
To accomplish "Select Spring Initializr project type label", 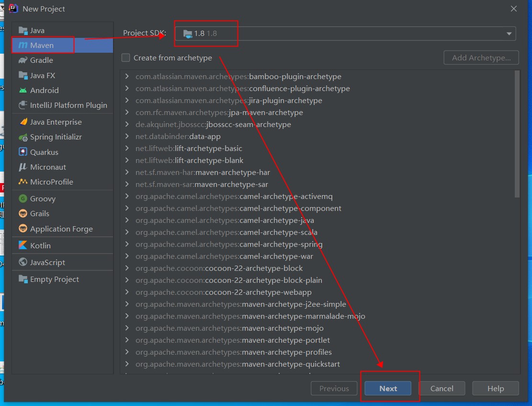I will point(56,137).
